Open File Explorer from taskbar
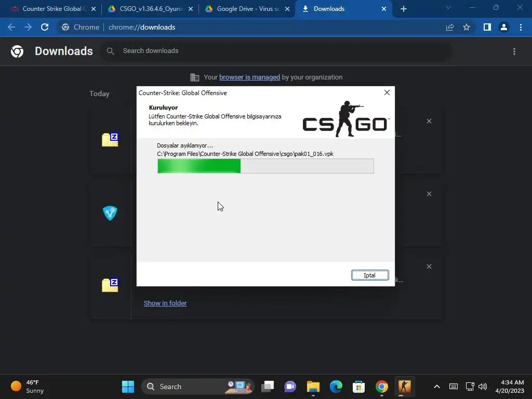The image size is (532, 399). (x=313, y=387)
